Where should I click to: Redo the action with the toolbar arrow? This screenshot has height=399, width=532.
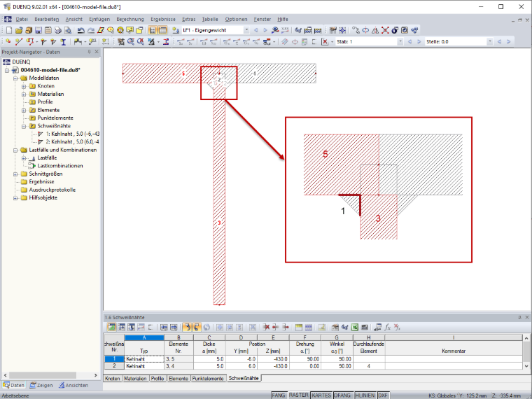click(x=90, y=30)
